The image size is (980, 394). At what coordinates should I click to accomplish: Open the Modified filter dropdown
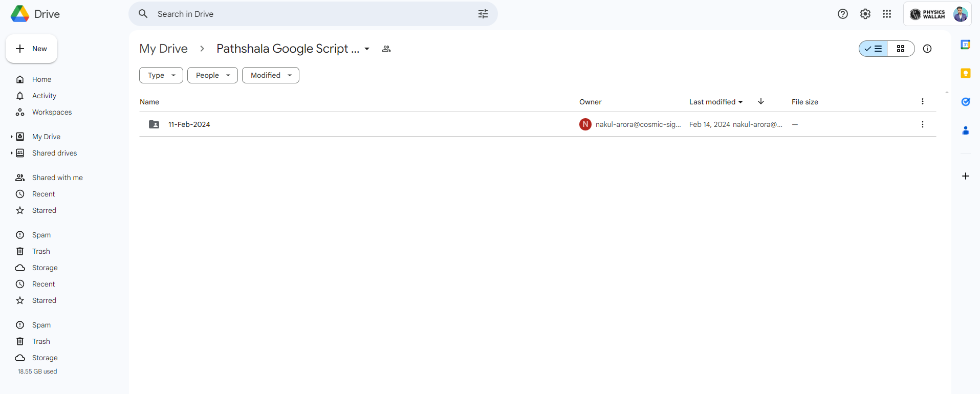(x=271, y=75)
